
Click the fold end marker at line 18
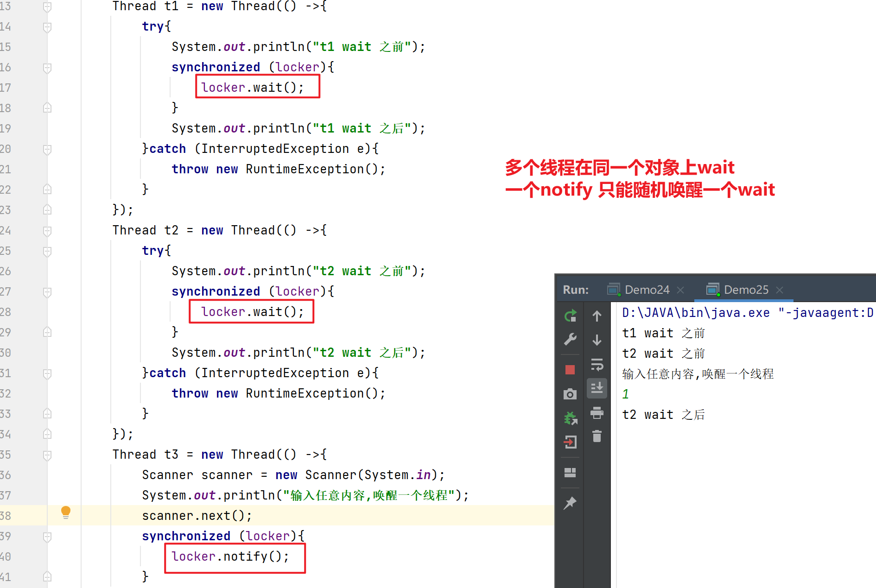coord(47,108)
